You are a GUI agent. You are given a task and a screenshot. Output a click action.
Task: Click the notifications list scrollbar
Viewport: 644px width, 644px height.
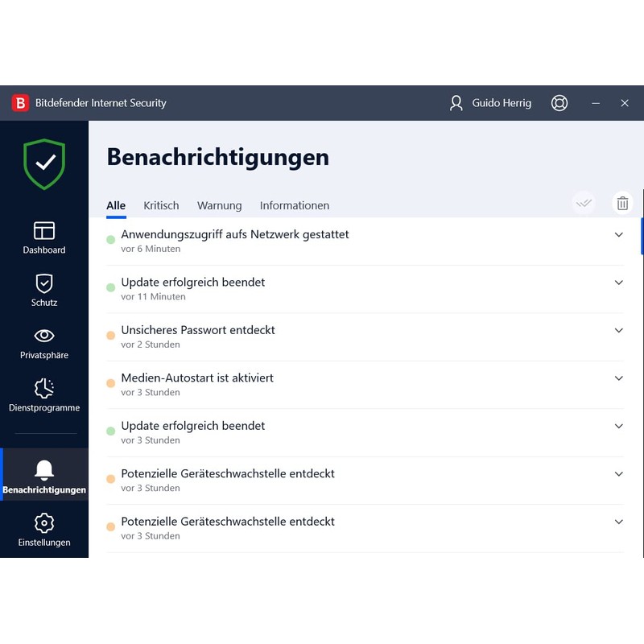point(642,237)
